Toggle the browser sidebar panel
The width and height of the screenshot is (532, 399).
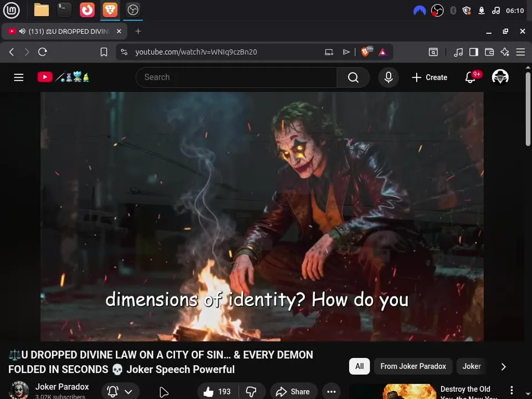click(474, 52)
